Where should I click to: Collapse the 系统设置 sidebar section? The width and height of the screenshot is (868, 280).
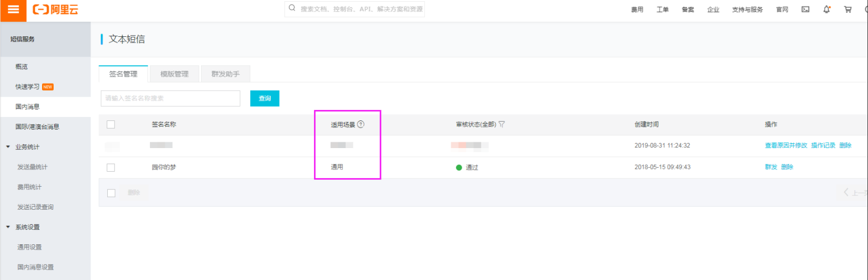[8, 227]
